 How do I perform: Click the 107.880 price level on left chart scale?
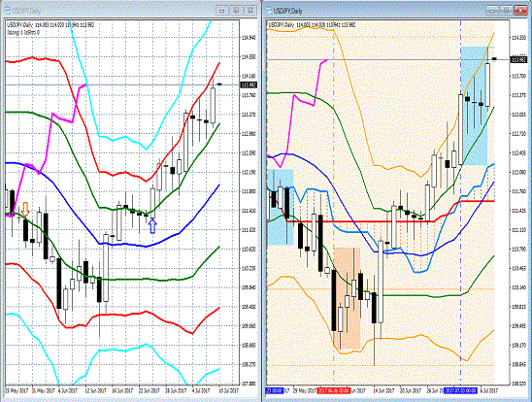[x=249, y=384]
